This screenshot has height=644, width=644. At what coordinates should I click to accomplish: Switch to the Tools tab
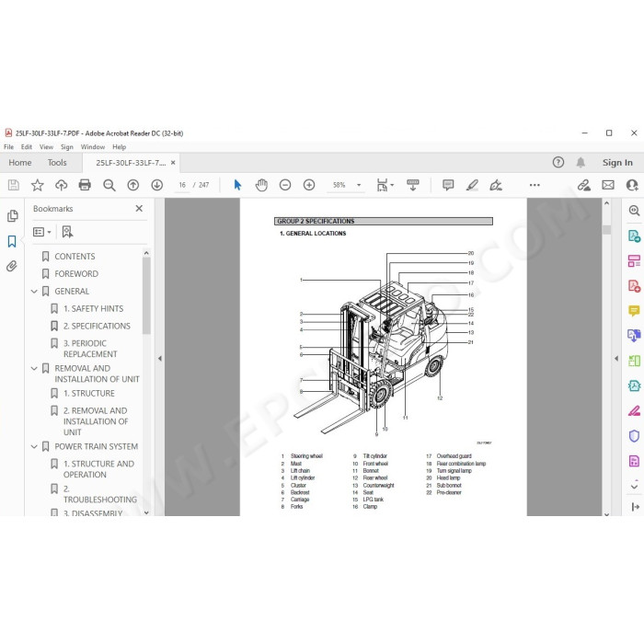(x=57, y=163)
